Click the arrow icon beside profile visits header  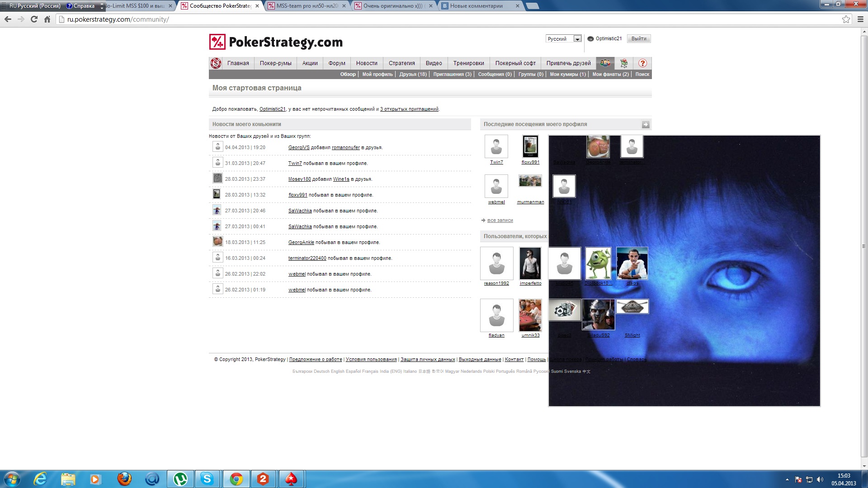[646, 125]
